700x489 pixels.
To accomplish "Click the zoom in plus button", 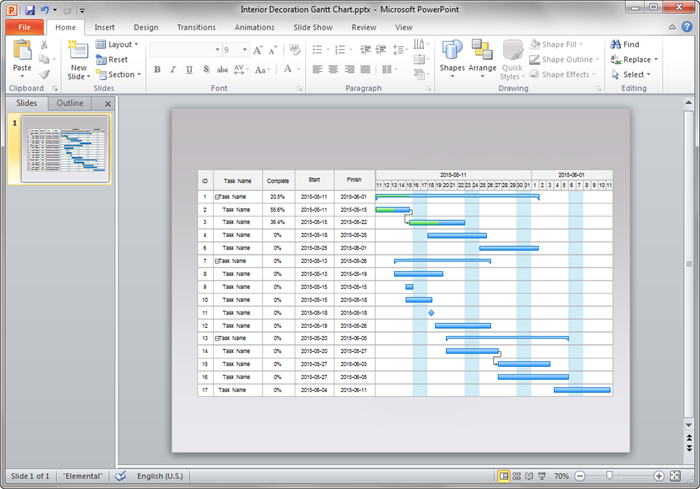I will click(x=659, y=476).
